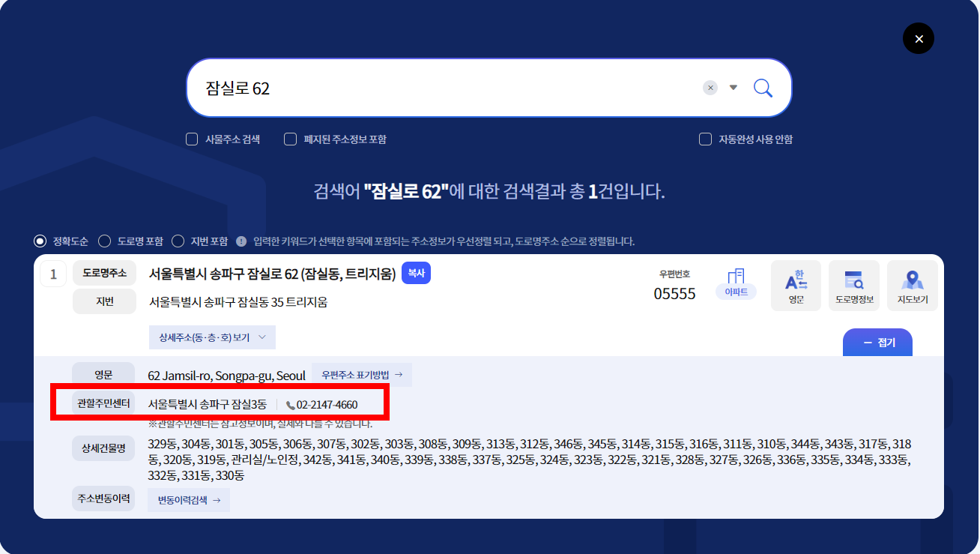
Task: Collapse the result with the 접기 button
Action: tap(877, 341)
